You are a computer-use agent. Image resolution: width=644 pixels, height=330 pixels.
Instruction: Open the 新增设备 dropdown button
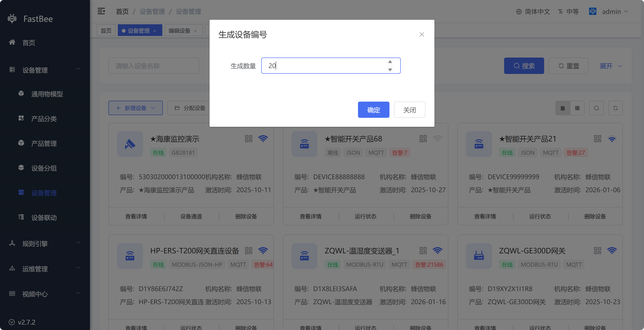click(135, 108)
